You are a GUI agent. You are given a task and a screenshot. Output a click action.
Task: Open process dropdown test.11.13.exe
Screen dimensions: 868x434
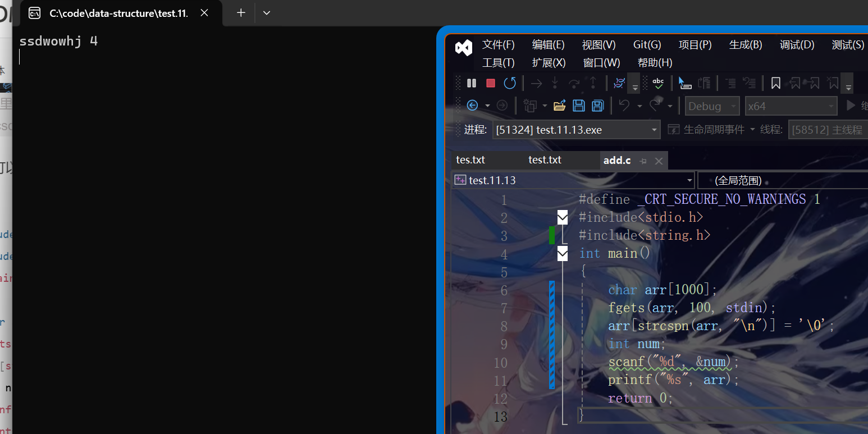coord(577,130)
